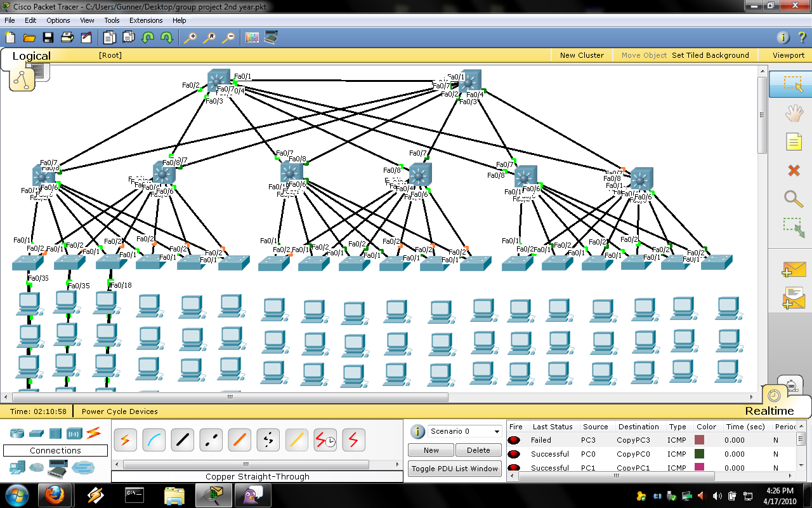Viewport: 812px width, 508px height.
Task: Switch to the Logical workspace tab
Action: click(x=31, y=55)
